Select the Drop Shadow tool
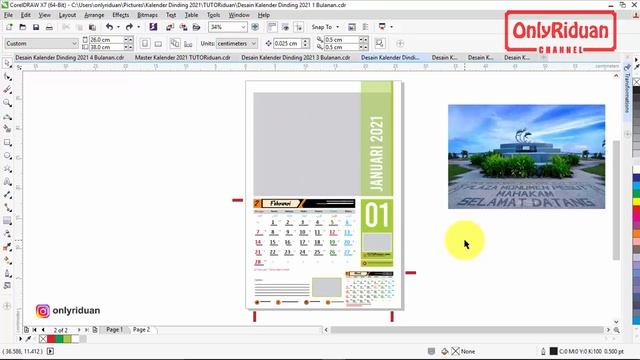This screenshot has height=360, width=640. click(x=7, y=221)
